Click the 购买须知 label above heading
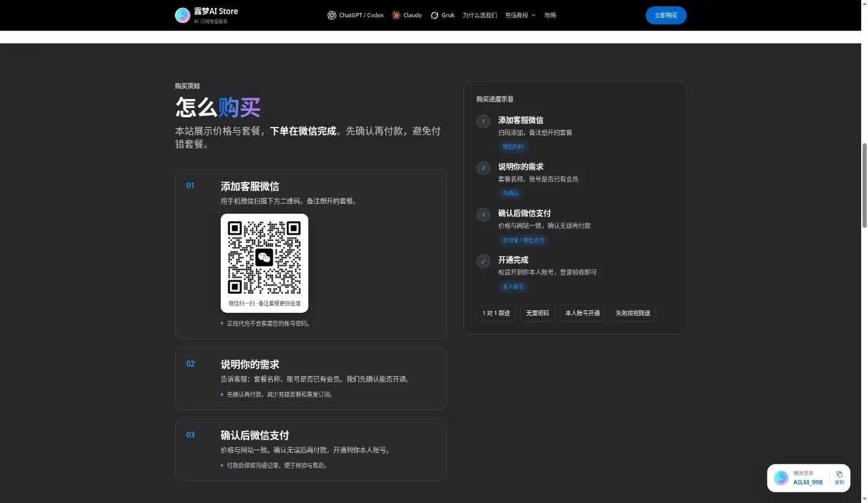Image resolution: width=868 pixels, height=503 pixels. point(187,86)
